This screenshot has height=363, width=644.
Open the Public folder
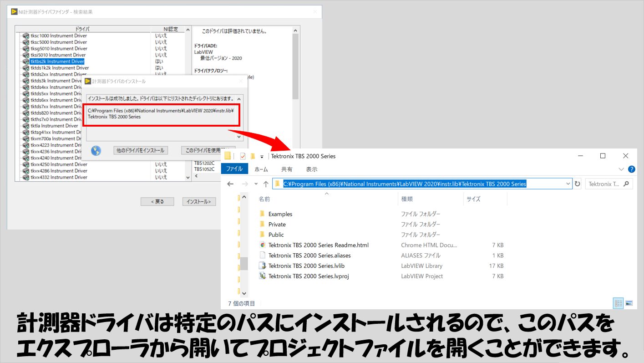point(276,235)
